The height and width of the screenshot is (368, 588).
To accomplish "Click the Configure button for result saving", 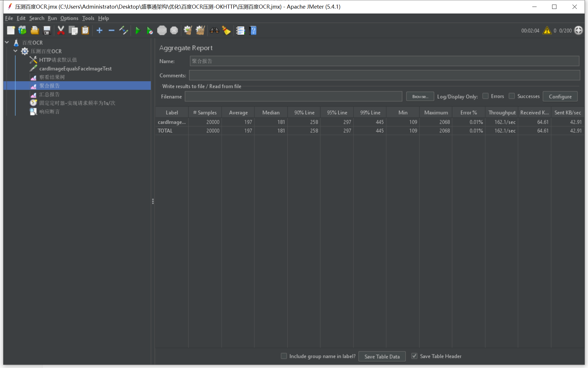I will point(560,96).
